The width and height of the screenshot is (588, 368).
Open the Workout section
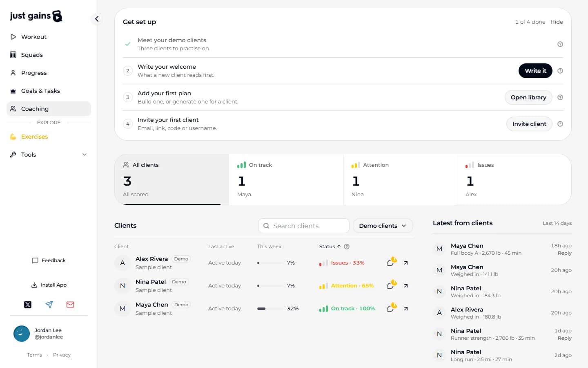[49, 37]
